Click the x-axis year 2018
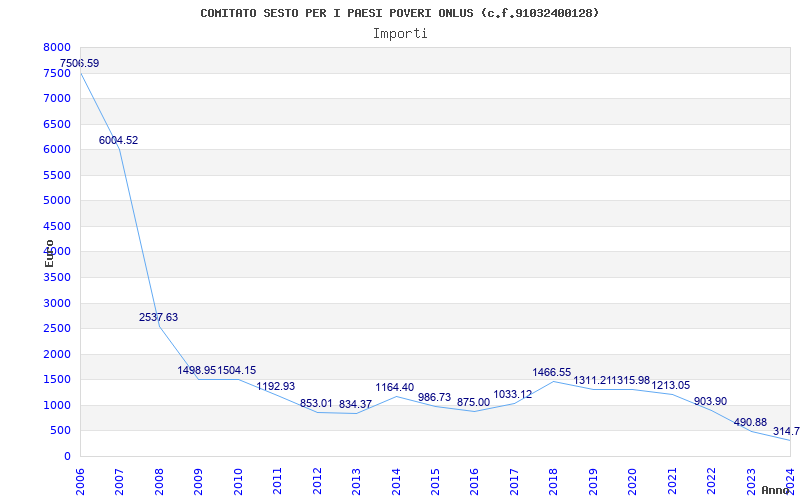Viewport: 800px width, 500px height. (554, 482)
